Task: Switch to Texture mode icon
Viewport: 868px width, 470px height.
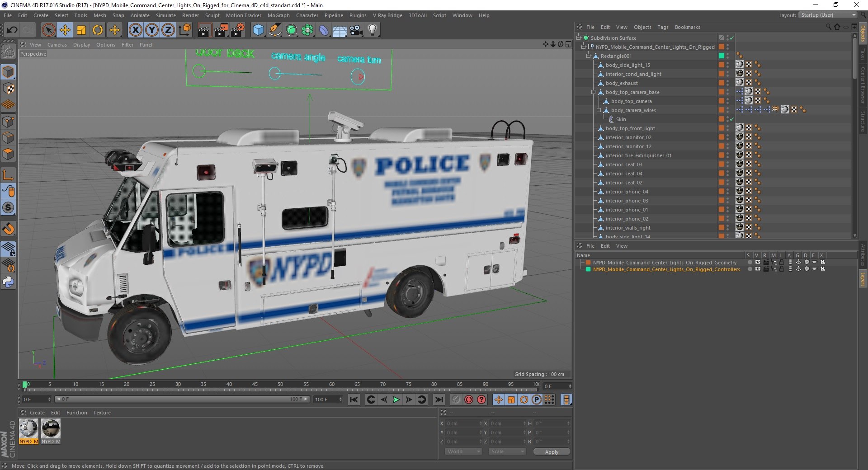Action: pyautogui.click(x=8, y=89)
